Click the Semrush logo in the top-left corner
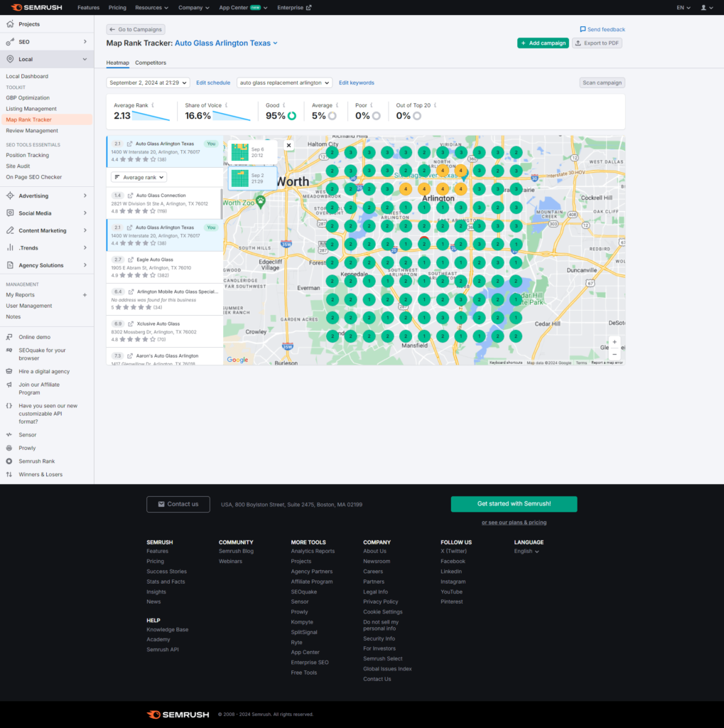 tap(36, 7)
